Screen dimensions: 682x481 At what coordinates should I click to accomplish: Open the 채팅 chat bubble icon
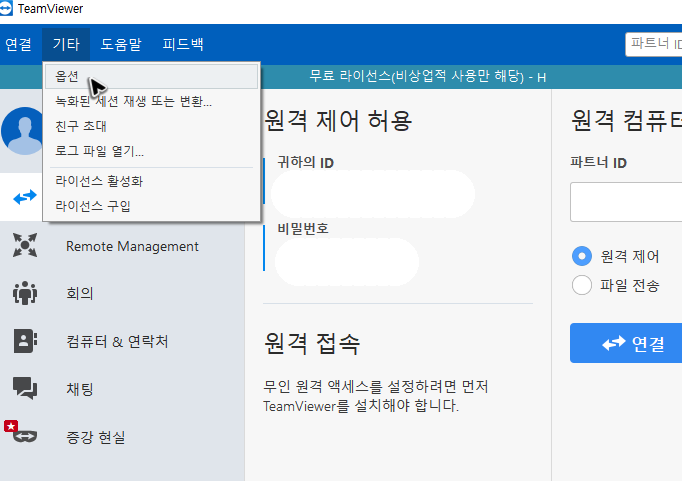tap(25, 388)
